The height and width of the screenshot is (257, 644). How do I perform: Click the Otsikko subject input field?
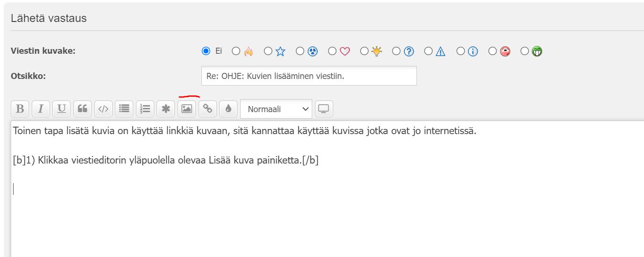308,76
